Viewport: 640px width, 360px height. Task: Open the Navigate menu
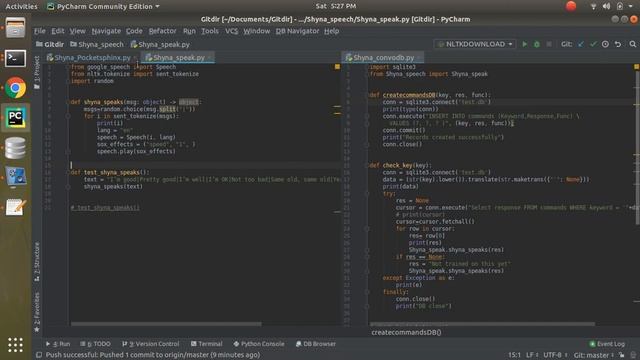tap(106, 31)
